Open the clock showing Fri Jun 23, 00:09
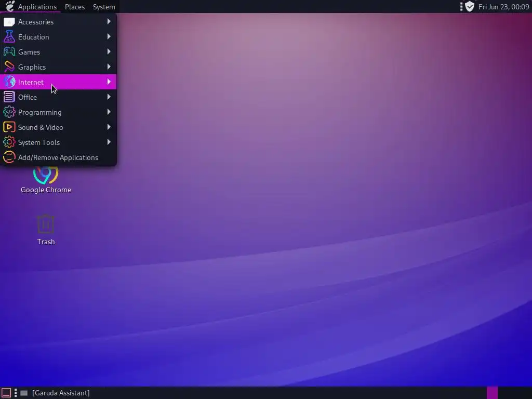 [x=503, y=7]
